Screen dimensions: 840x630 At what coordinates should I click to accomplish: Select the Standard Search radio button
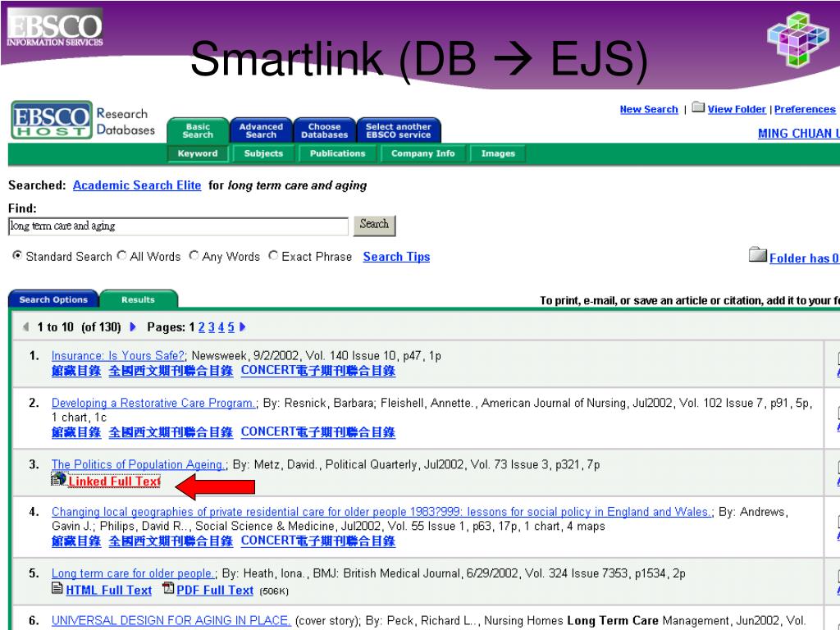(x=17, y=256)
